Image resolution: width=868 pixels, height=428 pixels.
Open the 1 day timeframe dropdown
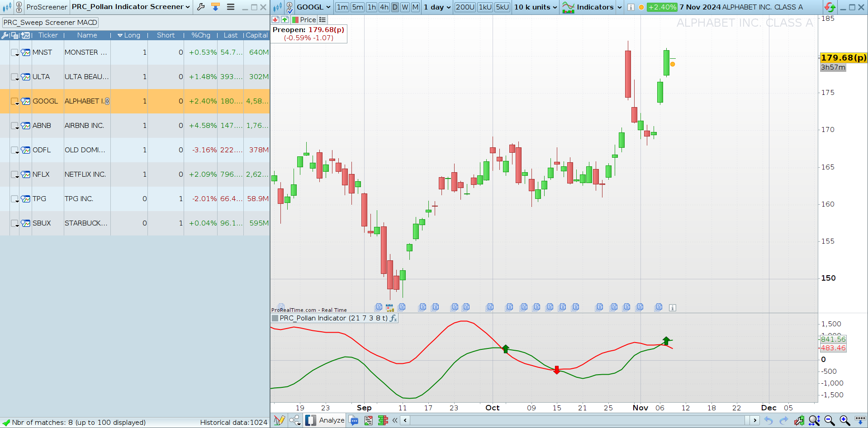[437, 7]
